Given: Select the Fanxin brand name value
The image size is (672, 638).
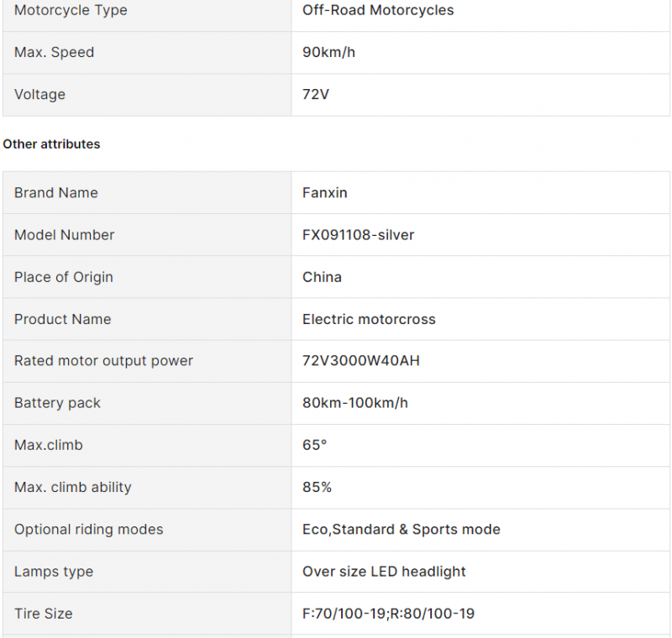Looking at the screenshot, I should (324, 193).
